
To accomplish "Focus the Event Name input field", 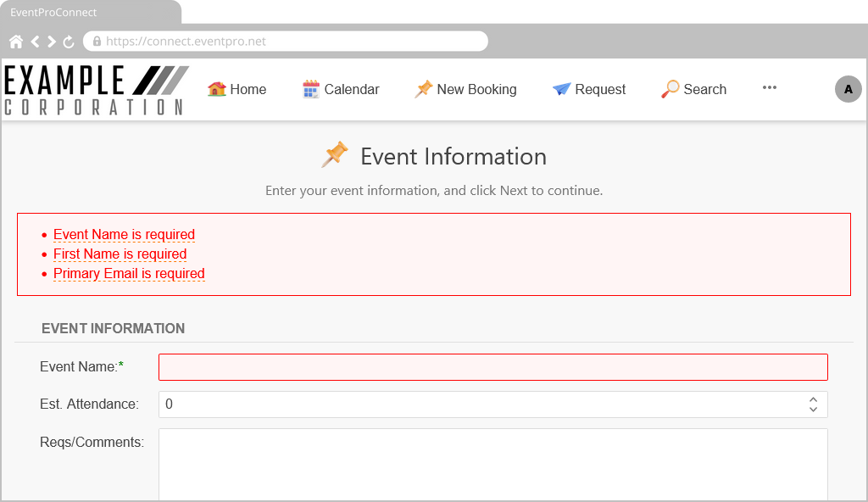I will 493,367.
